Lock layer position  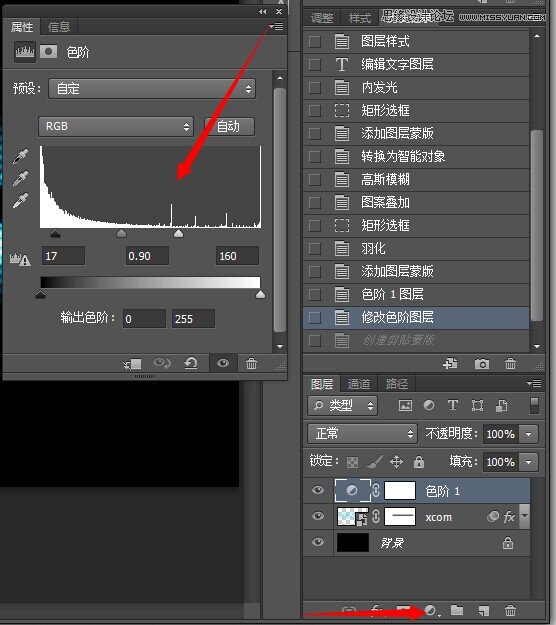(x=396, y=462)
